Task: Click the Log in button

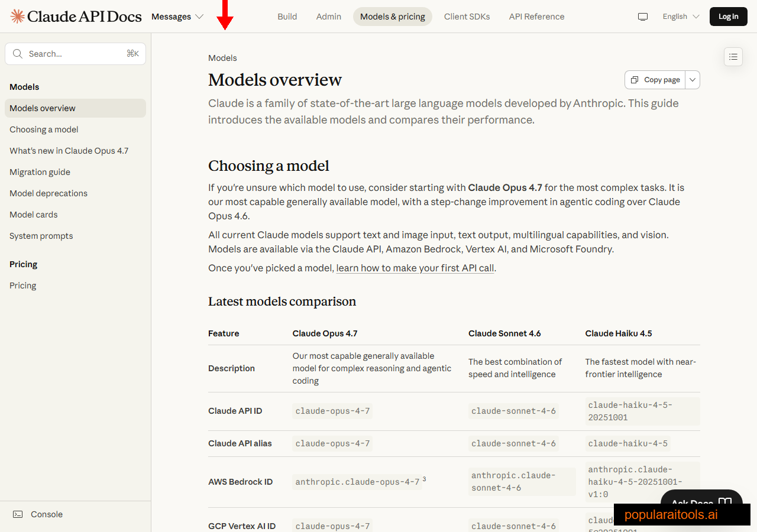Action: [x=728, y=17]
